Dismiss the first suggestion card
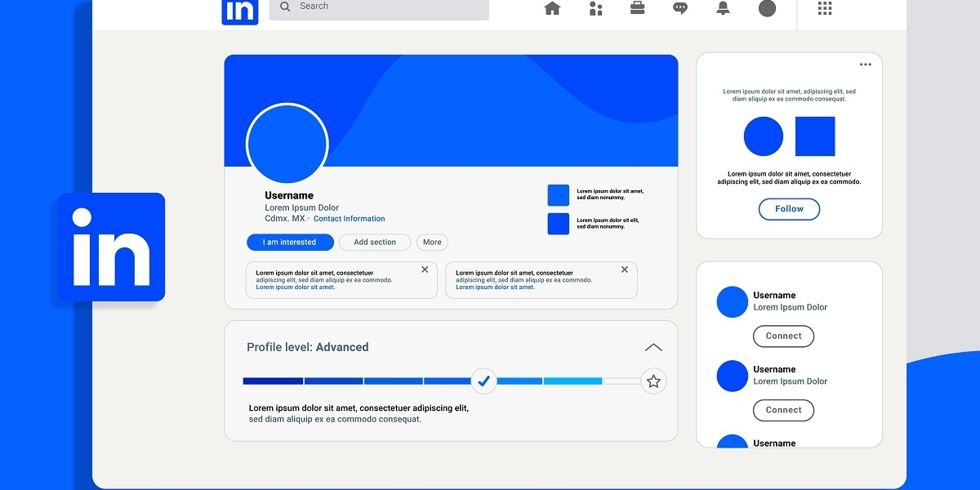 (x=425, y=269)
